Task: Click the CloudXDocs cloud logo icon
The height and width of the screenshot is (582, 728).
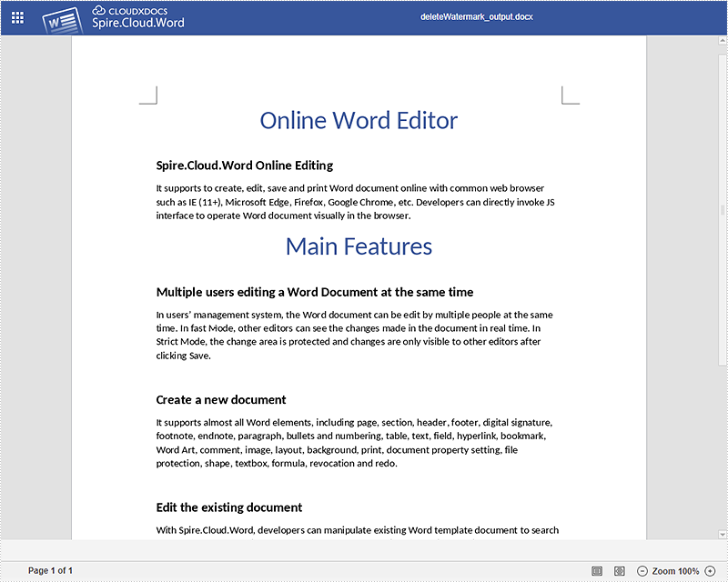Action: pyautogui.click(x=98, y=10)
